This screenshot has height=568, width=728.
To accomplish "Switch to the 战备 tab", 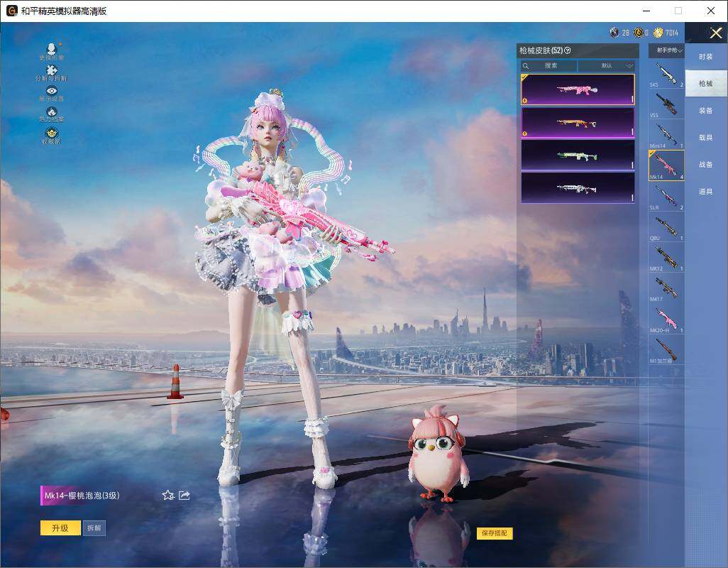I will point(706,165).
